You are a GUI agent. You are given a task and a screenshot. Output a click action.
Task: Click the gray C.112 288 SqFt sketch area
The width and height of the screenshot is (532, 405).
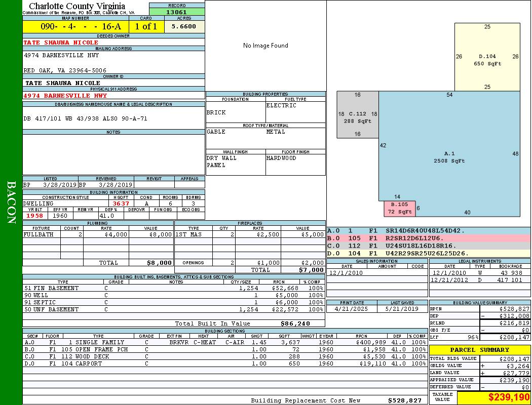(x=358, y=114)
